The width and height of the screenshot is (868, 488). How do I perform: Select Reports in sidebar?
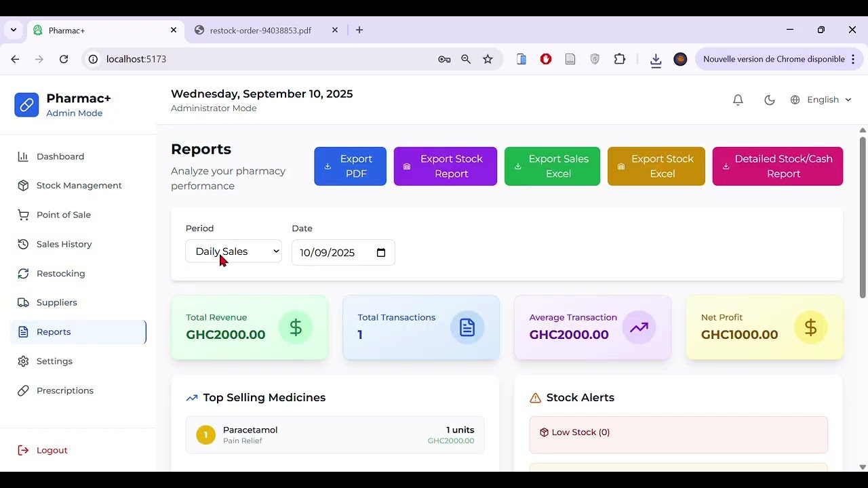click(x=78, y=331)
